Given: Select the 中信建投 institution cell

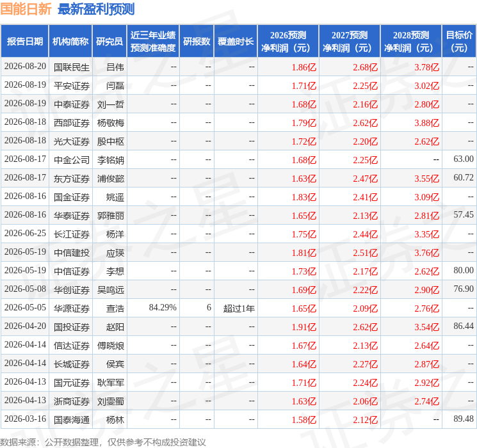Looking at the screenshot, I should click(72, 253).
